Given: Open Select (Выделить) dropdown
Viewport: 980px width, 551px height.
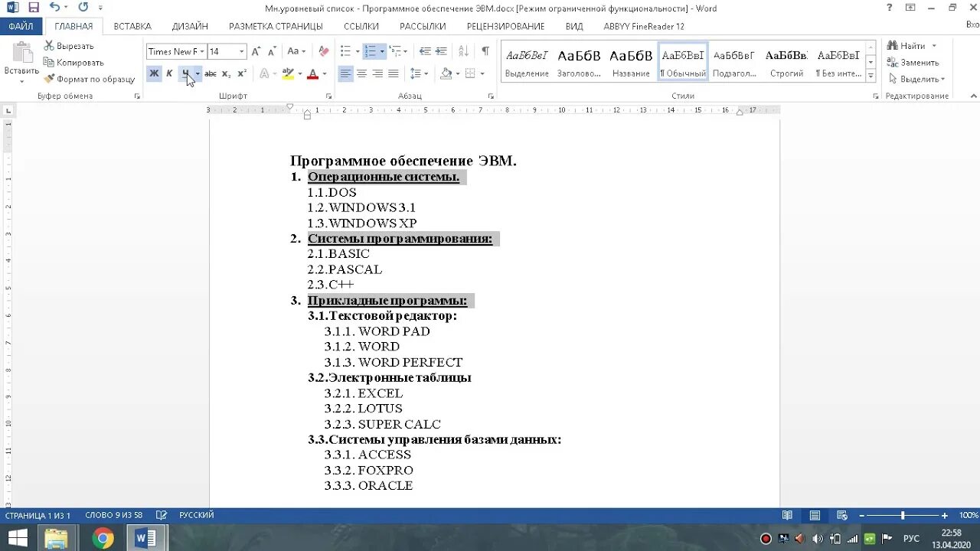Looking at the screenshot, I should [916, 79].
